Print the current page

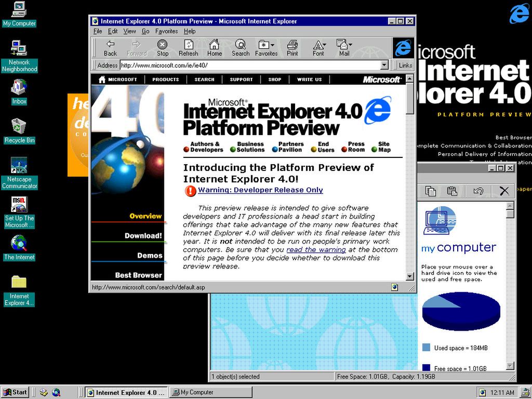click(x=292, y=48)
